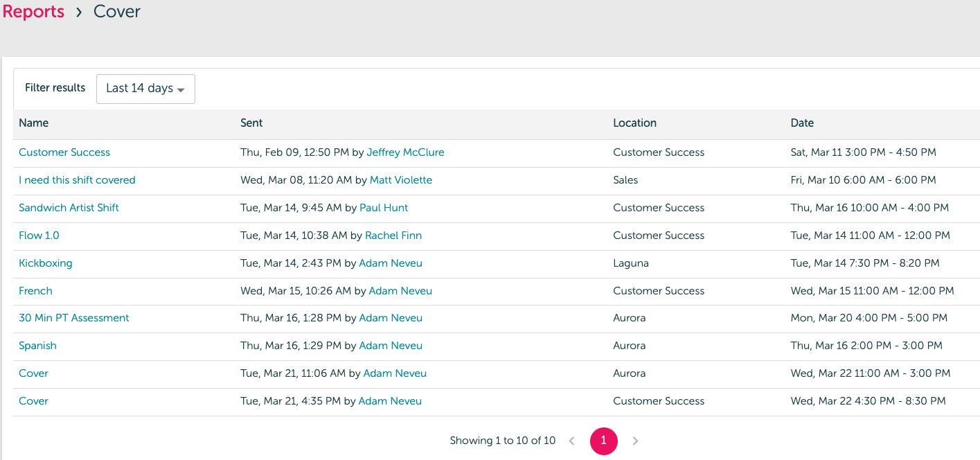Open the Kickboxing cover request

pos(46,263)
